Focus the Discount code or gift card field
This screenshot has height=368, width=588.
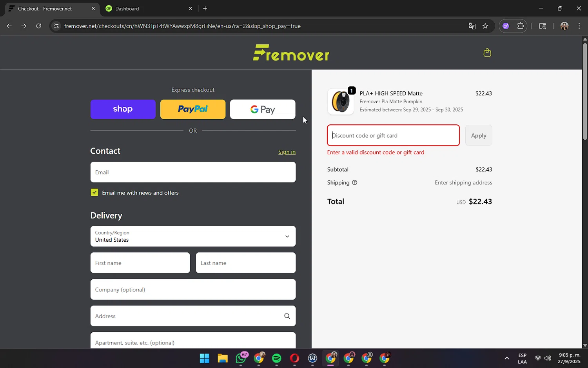pyautogui.click(x=393, y=135)
